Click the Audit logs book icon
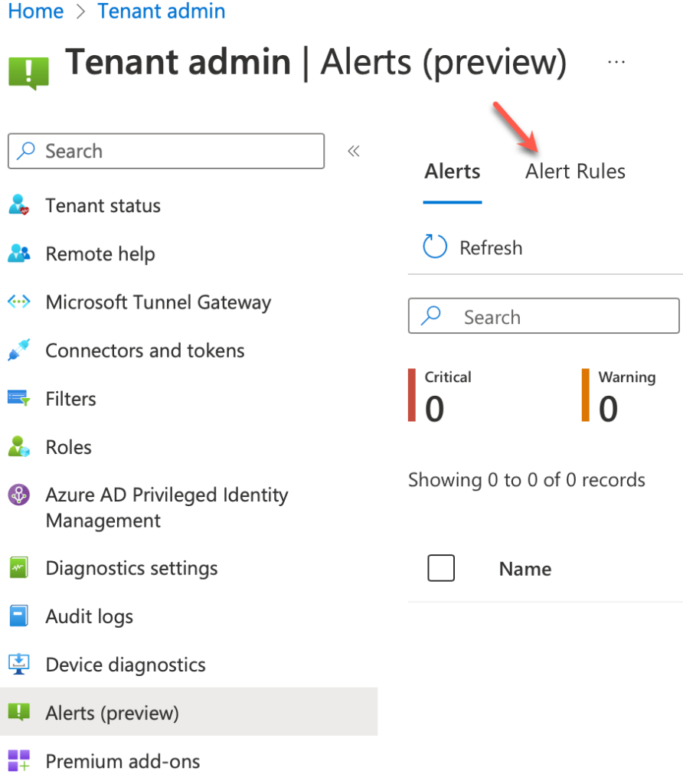Viewport: 683px width, 784px height. click(19, 616)
